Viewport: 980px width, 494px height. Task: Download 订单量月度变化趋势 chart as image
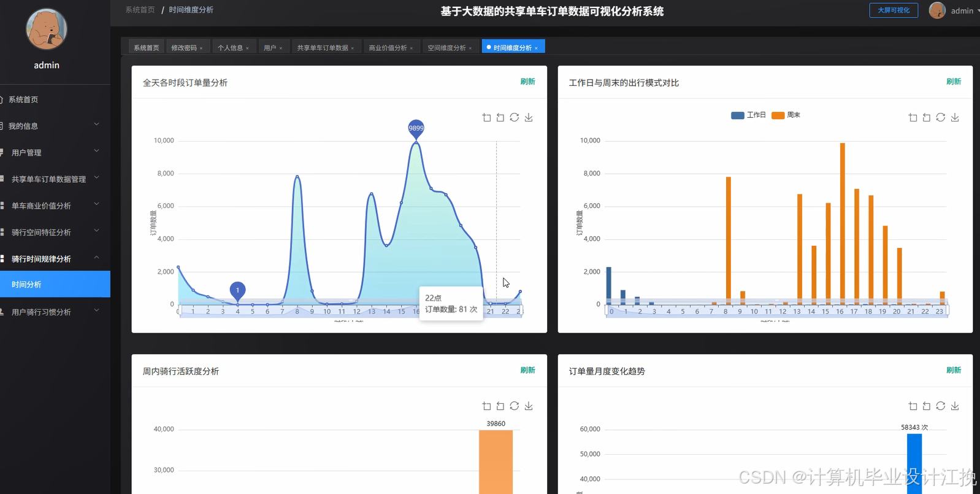point(955,406)
